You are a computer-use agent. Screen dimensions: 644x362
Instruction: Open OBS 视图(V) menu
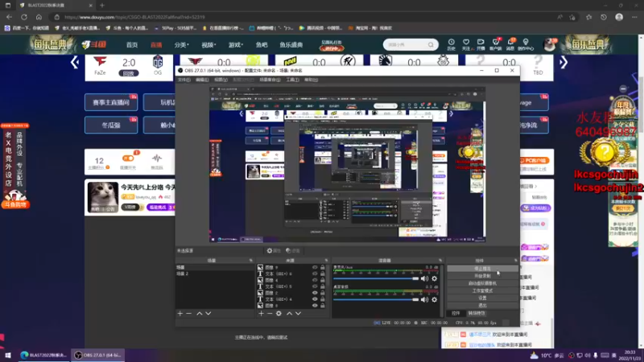(x=221, y=80)
